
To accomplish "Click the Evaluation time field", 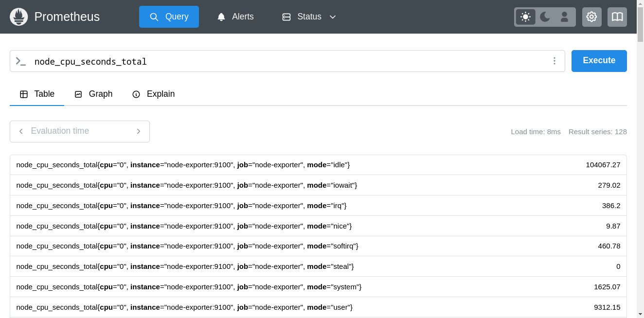I will click(79, 131).
